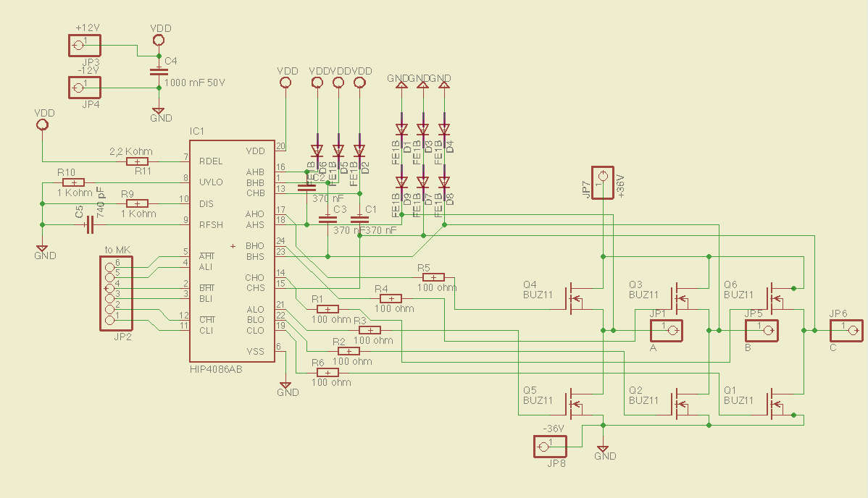Viewport: 868px width, 498px height.
Task: Select resistor R5 100 ohm
Action: tap(433, 278)
